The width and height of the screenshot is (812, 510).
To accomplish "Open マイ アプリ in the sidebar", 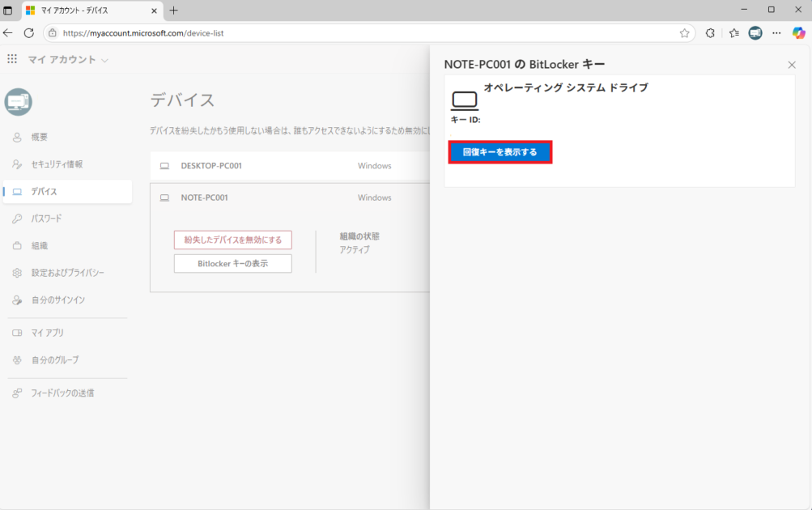I will [67, 333].
